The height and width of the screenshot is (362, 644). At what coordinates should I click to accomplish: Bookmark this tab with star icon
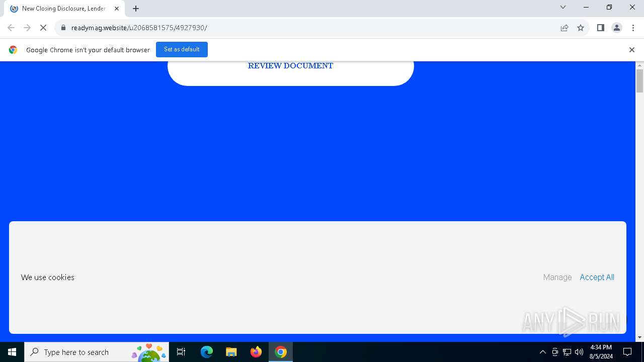(x=581, y=28)
